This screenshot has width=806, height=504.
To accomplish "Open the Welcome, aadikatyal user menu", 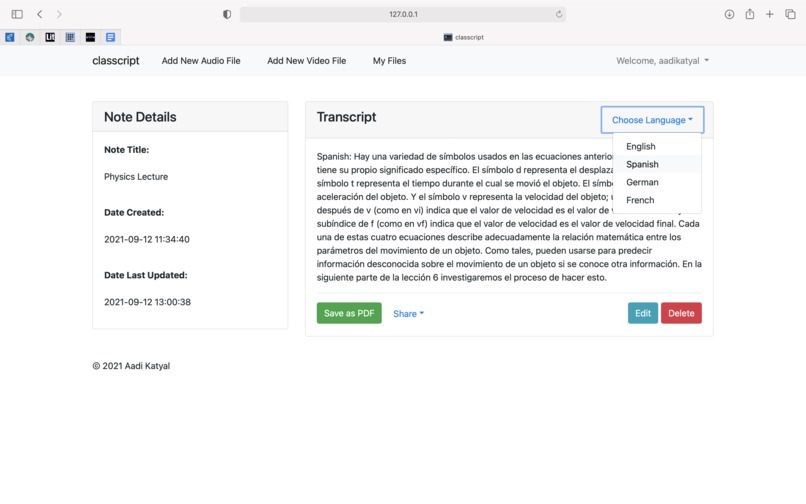I will click(663, 61).
